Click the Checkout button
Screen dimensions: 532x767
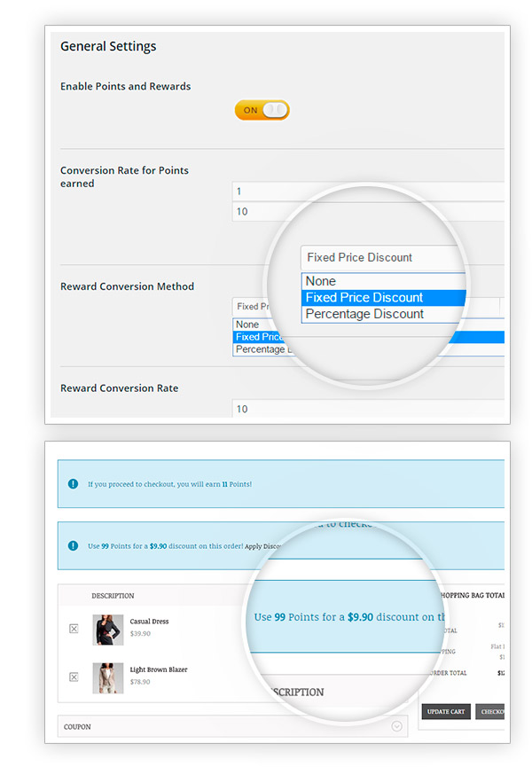490,712
